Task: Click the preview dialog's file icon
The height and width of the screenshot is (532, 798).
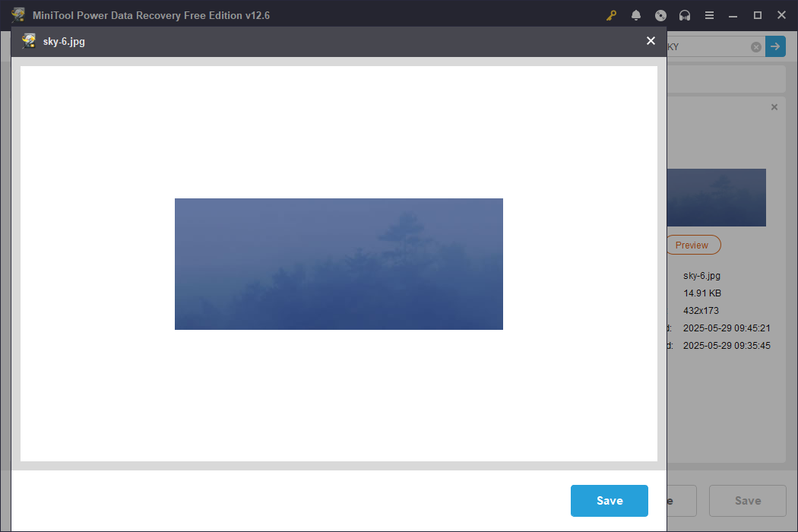Action: click(x=29, y=41)
